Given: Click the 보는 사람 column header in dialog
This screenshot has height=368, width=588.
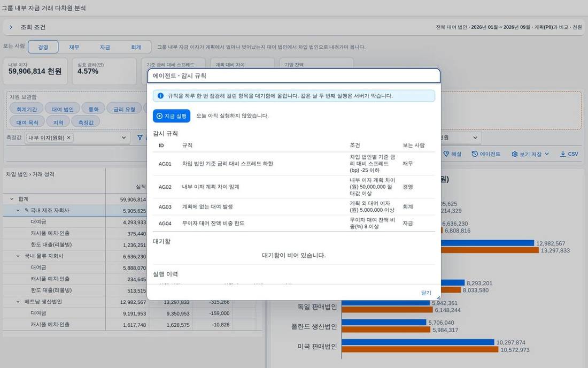Looking at the screenshot, I should [x=413, y=145].
